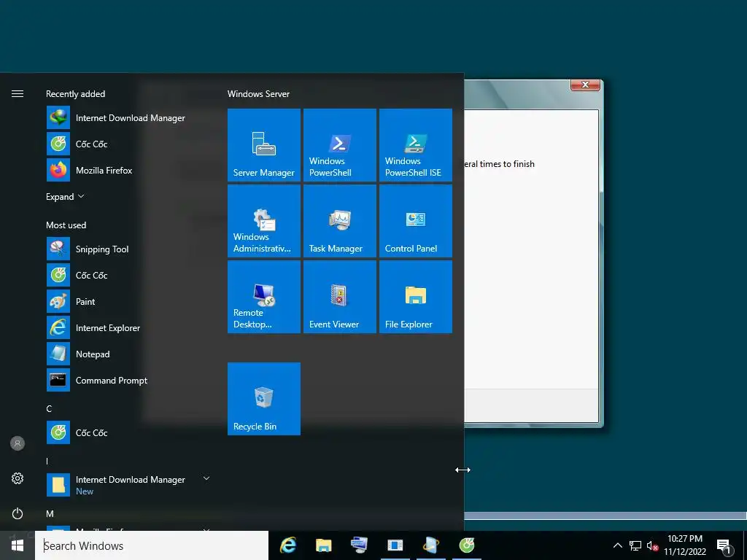
Task: Open Control Panel tile
Action: coord(415,220)
